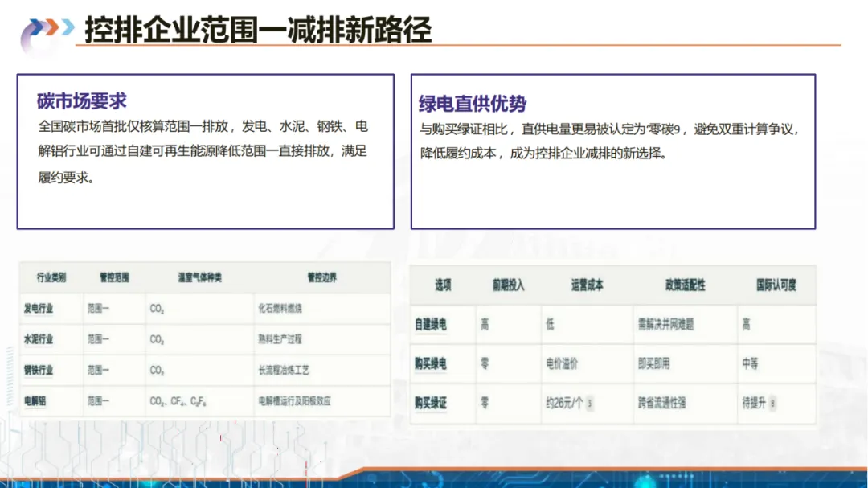The height and width of the screenshot is (488, 868).
Task: Open footnote marker 3 beside 约26元/个
Action: click(590, 404)
